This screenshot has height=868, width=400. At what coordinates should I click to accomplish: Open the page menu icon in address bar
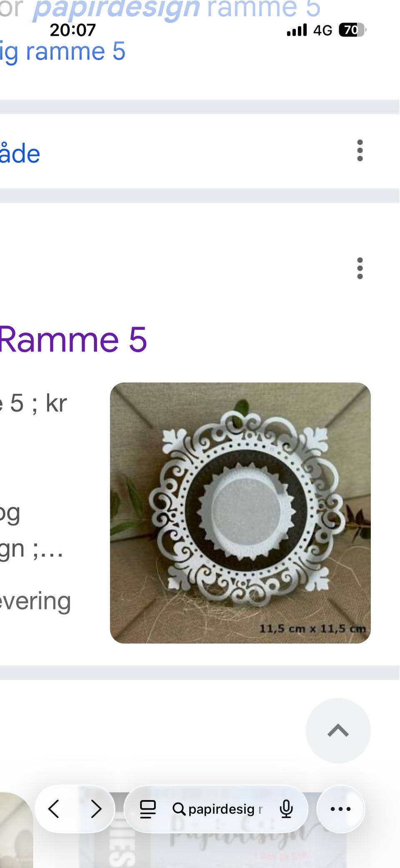(x=147, y=809)
